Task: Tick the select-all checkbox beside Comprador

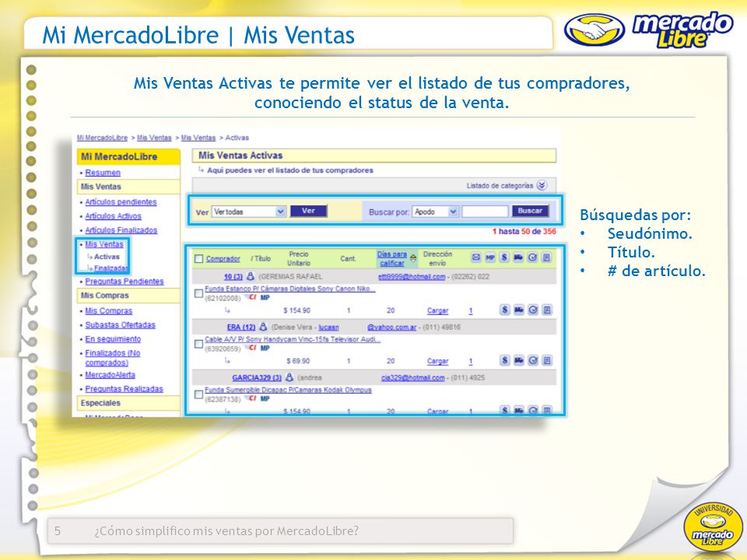Action: [198, 258]
